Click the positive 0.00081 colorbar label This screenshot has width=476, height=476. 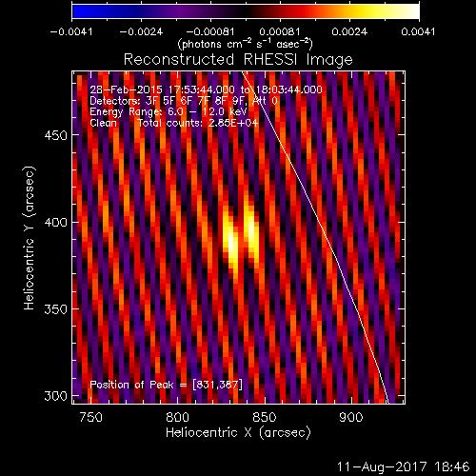pyautogui.click(x=280, y=31)
